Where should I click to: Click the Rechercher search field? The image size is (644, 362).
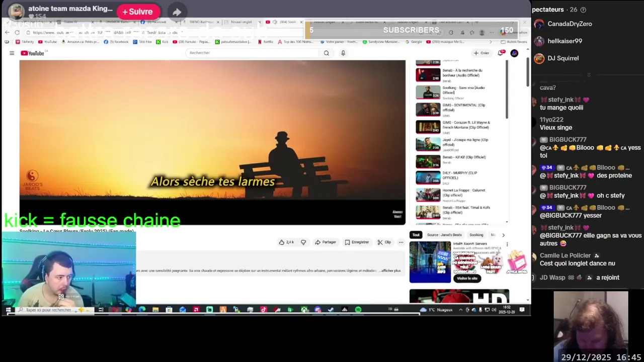(x=252, y=53)
